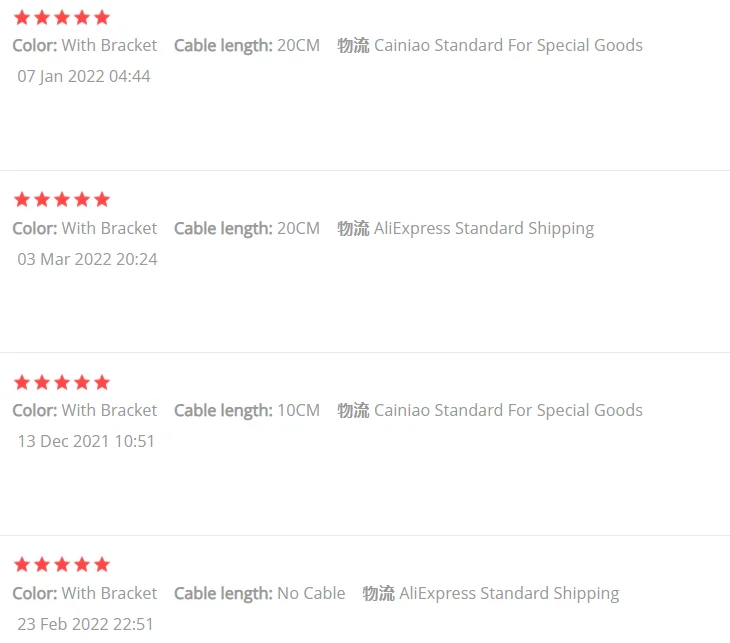
Task: Click the first star of the 13 Dec 2021 review
Action: click(x=21, y=382)
